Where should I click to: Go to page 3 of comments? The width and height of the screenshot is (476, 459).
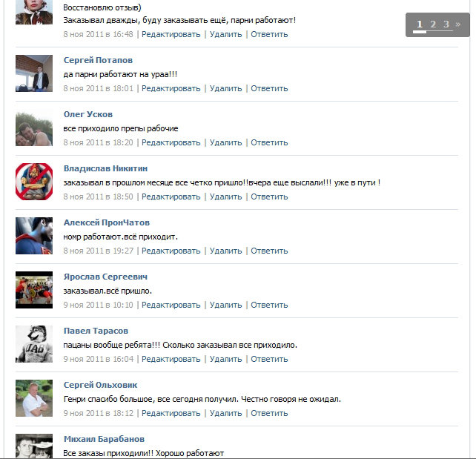pos(446,24)
